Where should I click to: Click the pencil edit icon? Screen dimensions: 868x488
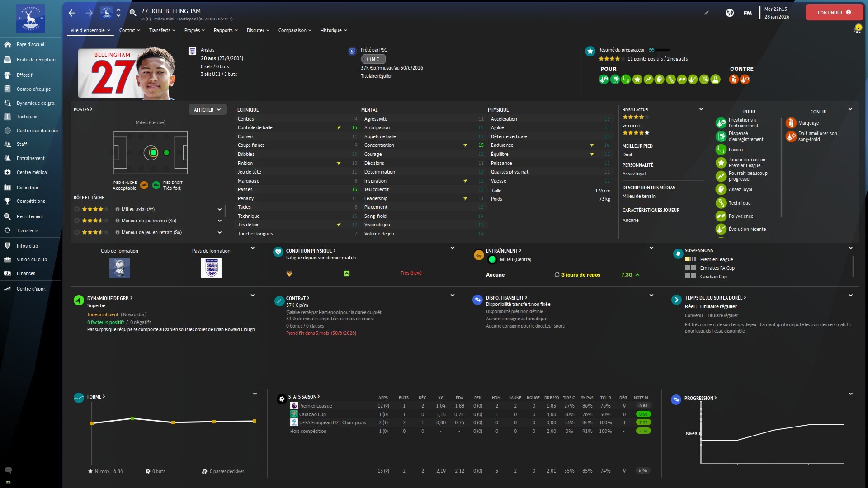707,13
